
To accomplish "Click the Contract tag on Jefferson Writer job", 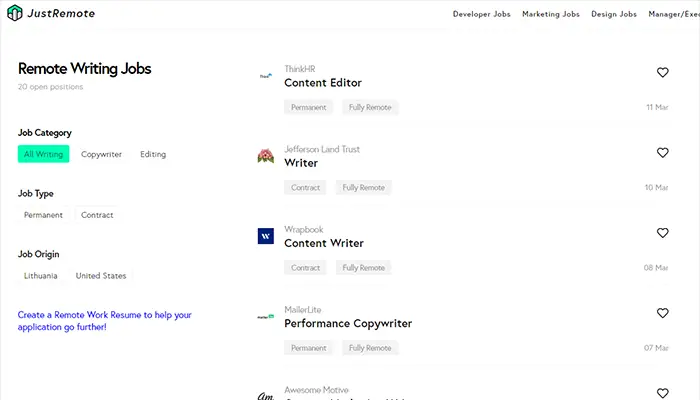I will (305, 188).
